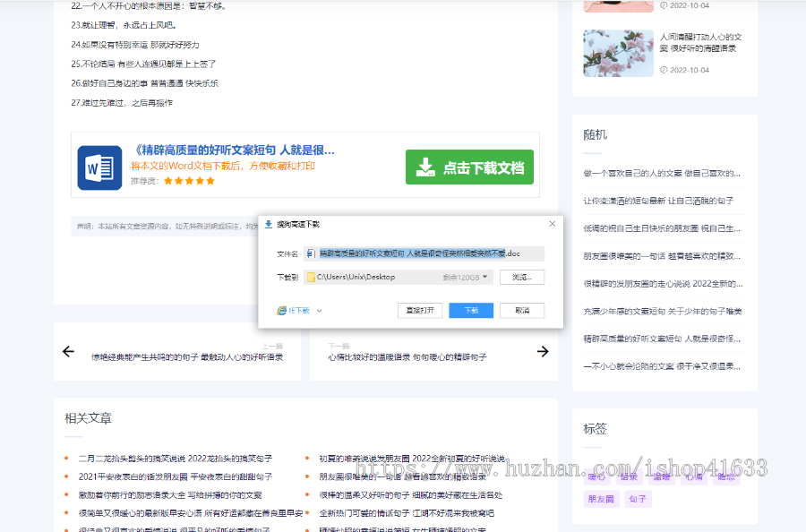The image size is (806, 532).
Task: Expand the chevron next to IE下载
Action: pyautogui.click(x=319, y=311)
